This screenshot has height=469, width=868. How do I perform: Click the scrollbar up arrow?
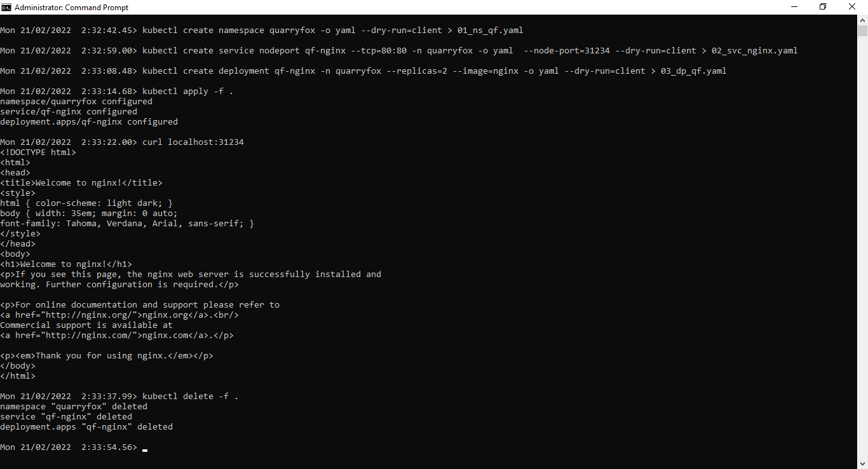[862, 20]
